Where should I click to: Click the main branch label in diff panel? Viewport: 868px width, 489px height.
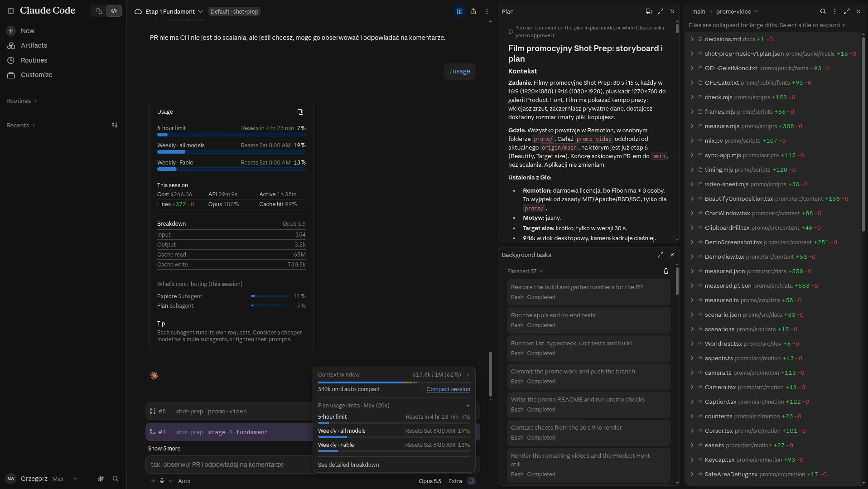[699, 11]
